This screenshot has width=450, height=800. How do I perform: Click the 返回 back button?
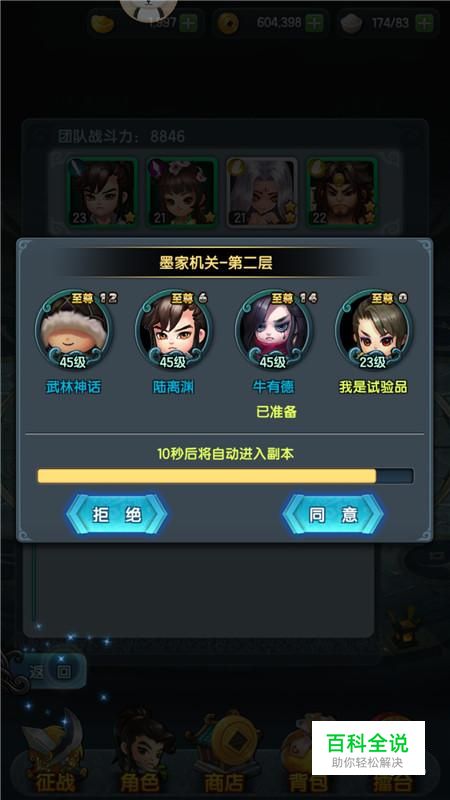[x=50, y=672]
